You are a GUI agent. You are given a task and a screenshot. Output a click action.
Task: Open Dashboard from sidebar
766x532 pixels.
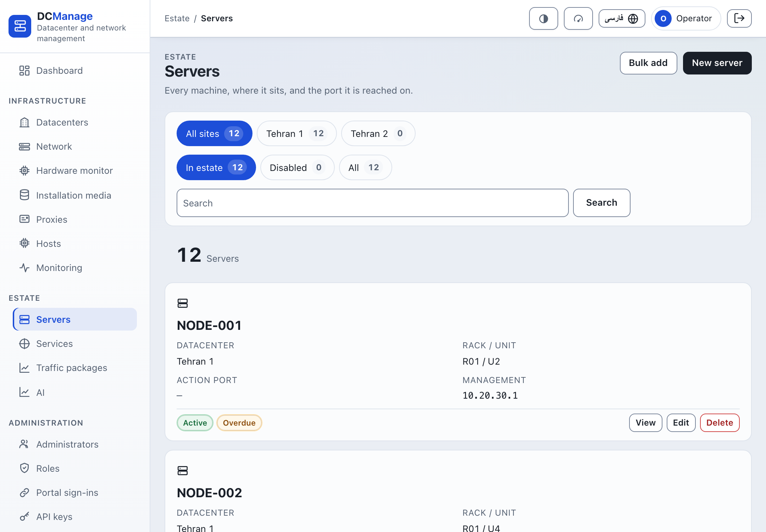tap(75, 71)
